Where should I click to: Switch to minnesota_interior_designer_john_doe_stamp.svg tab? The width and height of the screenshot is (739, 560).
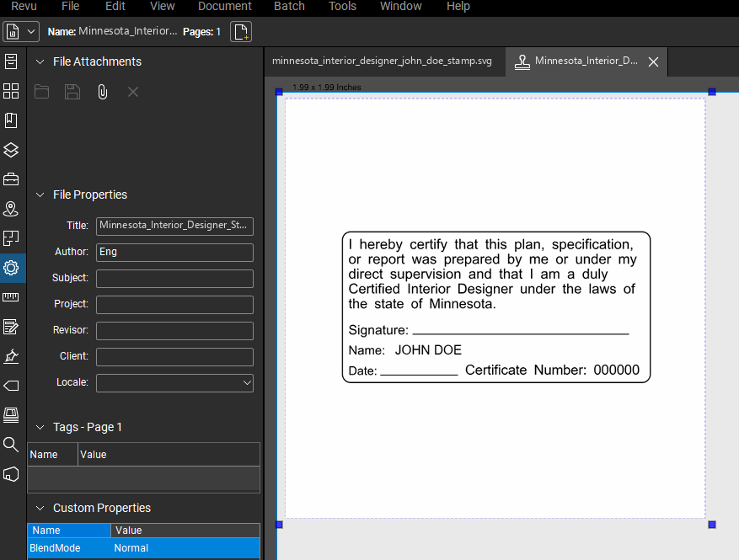pos(382,61)
